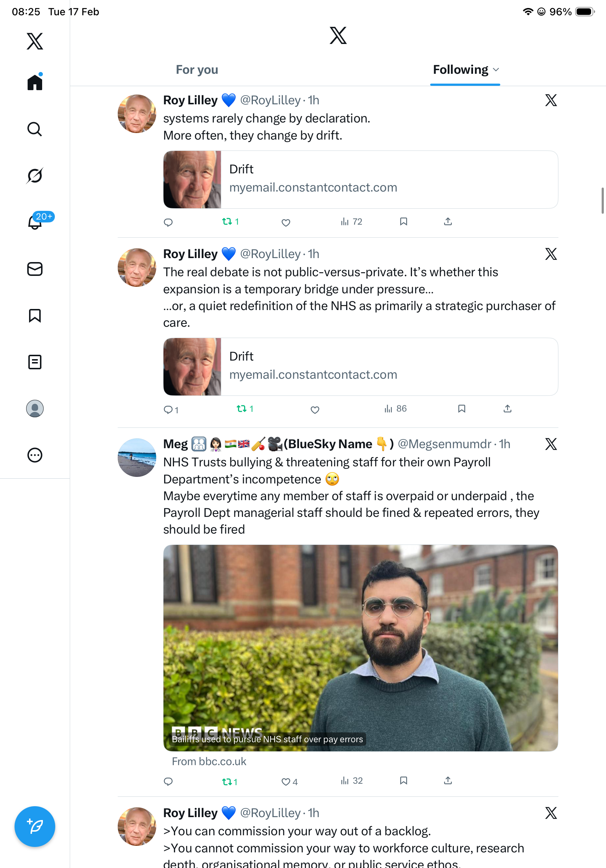Tap the compose new post button
Viewport: 606px width, 868px height.
[35, 827]
